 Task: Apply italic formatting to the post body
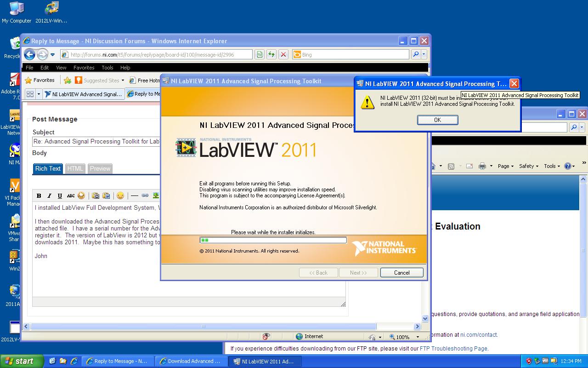49,195
